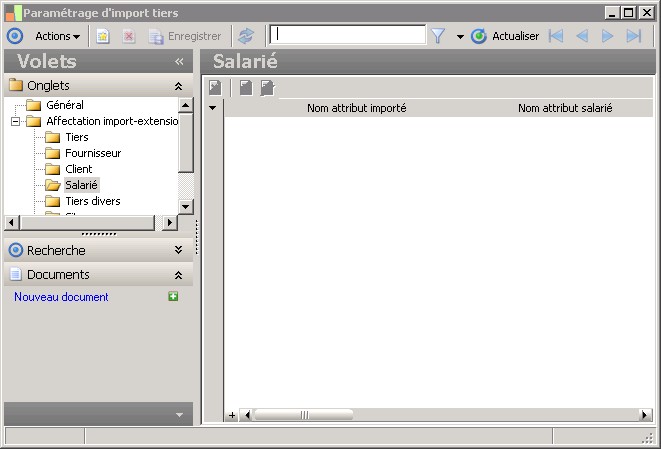Viewport: 661px width, 449px height.
Task: Go to last record arrow
Action: coord(634,36)
